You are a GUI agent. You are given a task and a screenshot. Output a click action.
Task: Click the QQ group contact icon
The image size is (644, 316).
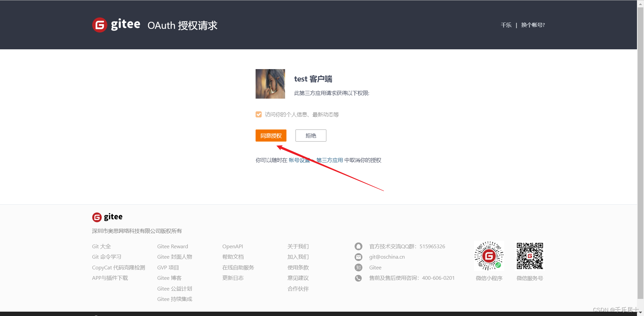click(358, 246)
